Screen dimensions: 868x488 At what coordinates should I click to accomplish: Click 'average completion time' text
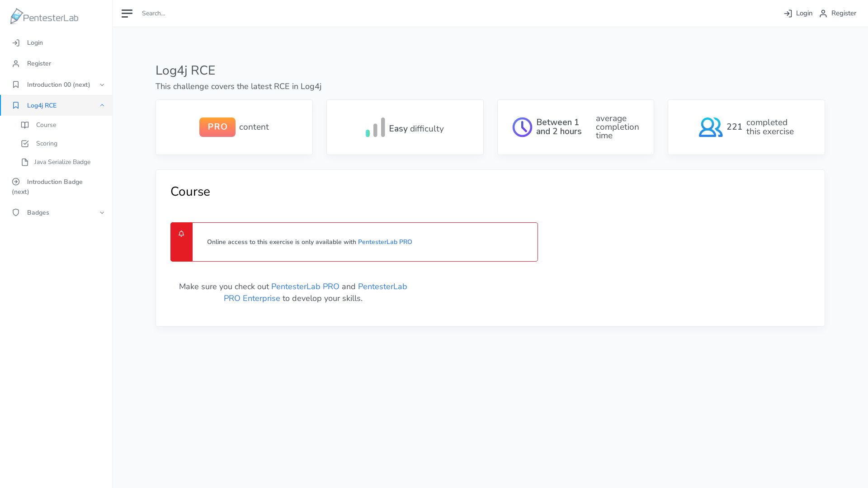pos(618,127)
